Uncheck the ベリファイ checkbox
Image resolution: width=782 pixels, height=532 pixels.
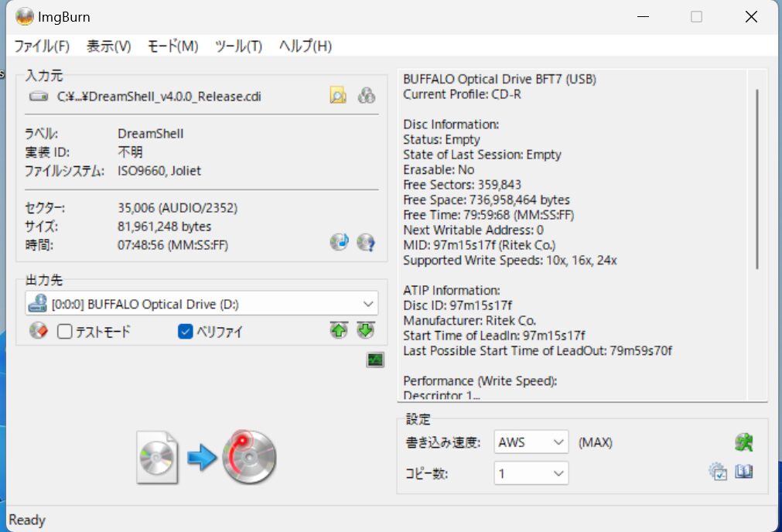[186, 332]
